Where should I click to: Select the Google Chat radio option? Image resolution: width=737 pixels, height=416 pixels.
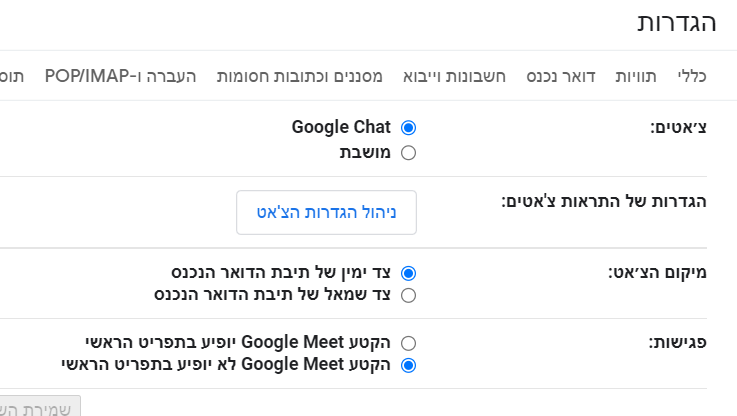[408, 128]
